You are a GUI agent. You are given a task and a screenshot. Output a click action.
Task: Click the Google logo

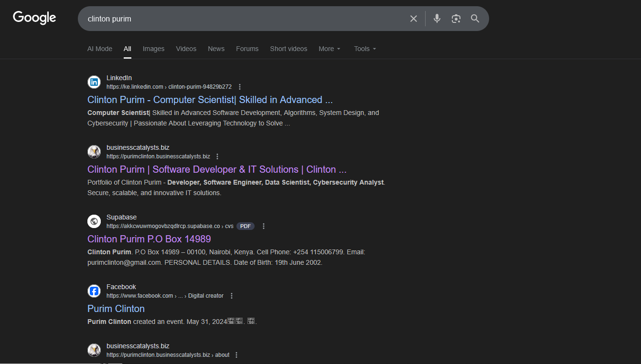coord(34,18)
